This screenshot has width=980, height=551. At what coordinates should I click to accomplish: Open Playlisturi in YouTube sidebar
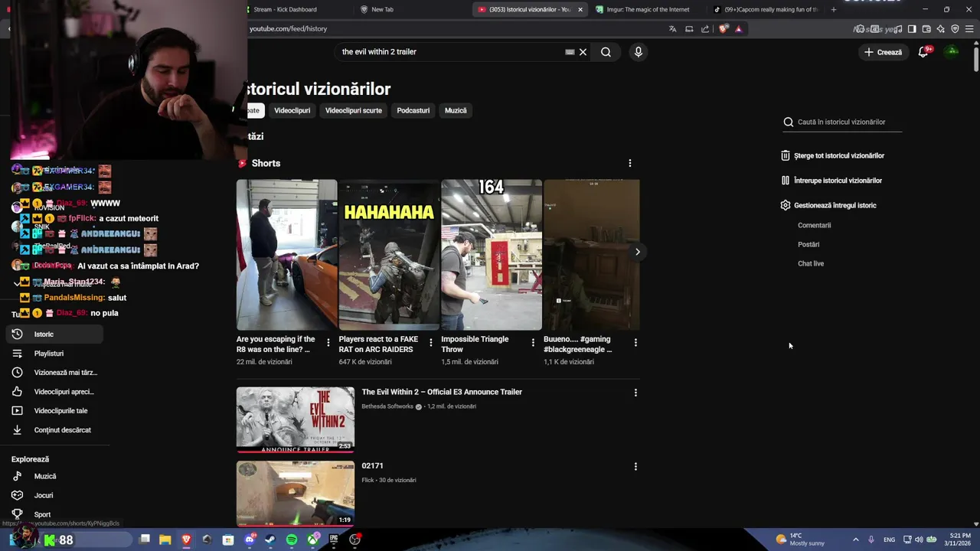(54, 354)
